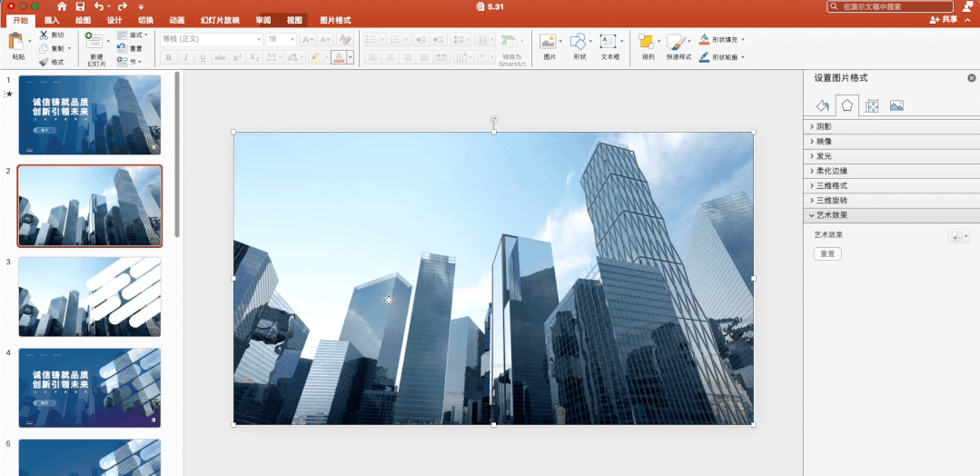Click the 重置 button in Artistic Effects
This screenshot has height=476, width=980.
827,254
